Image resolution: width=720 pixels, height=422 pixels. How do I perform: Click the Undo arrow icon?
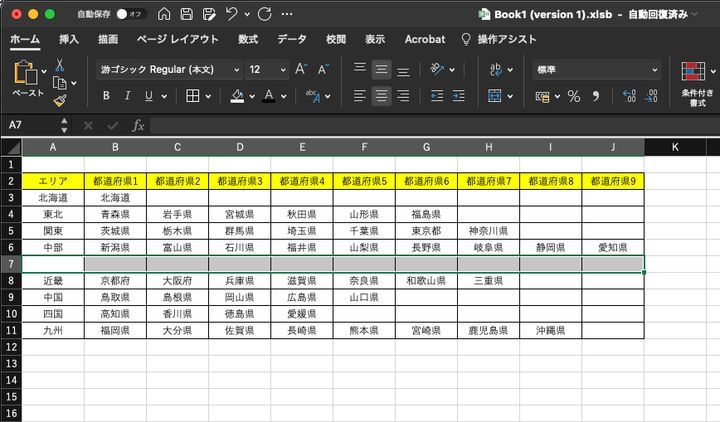click(x=232, y=15)
